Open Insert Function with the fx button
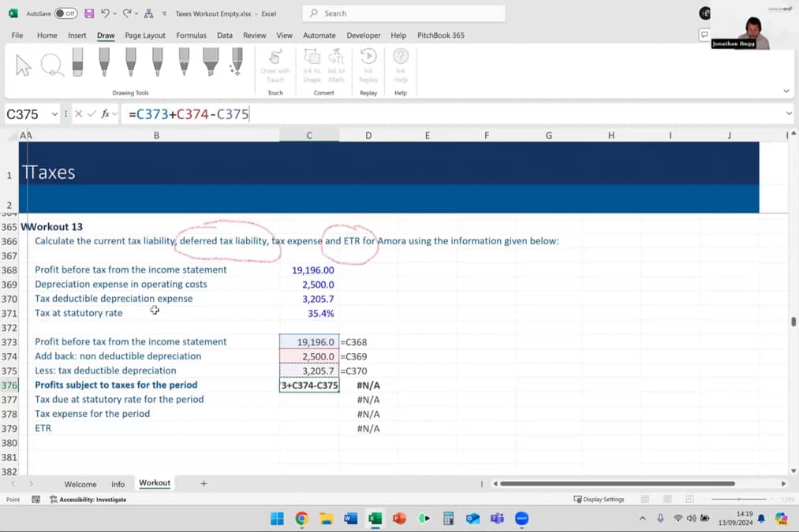799x532 pixels. [x=105, y=113]
